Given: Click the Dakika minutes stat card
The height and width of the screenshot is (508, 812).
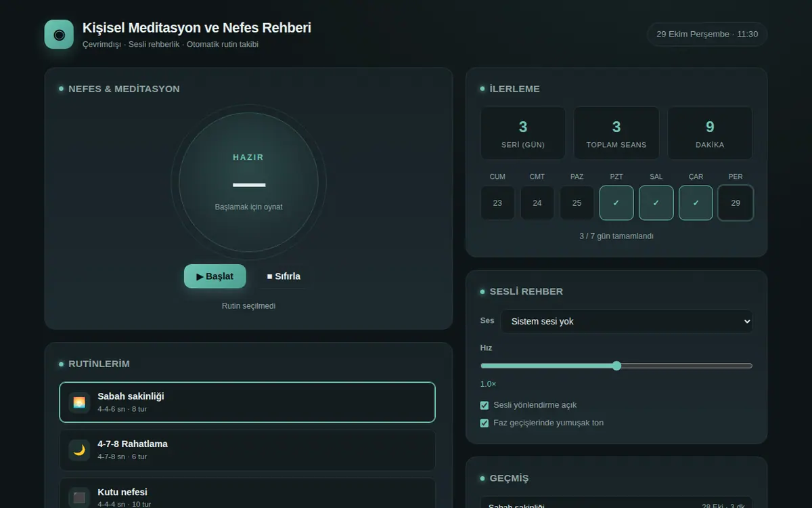Looking at the screenshot, I should [x=710, y=133].
